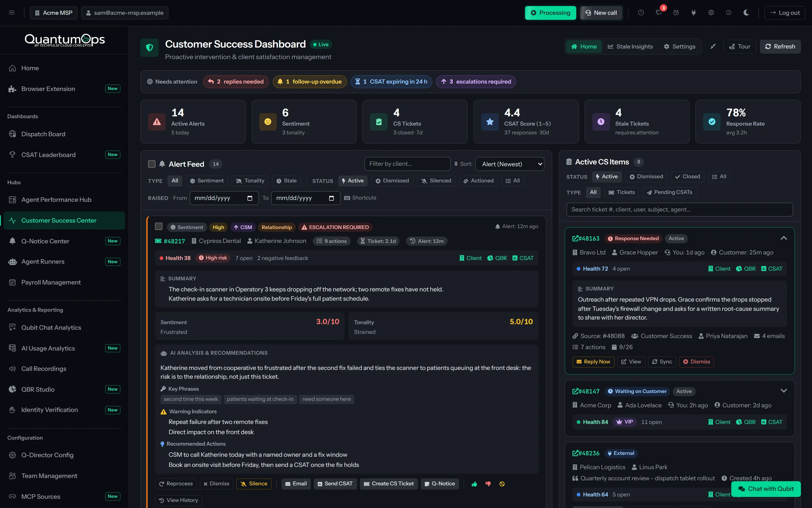Click the unpin icon beside Settings tab

[x=713, y=46]
